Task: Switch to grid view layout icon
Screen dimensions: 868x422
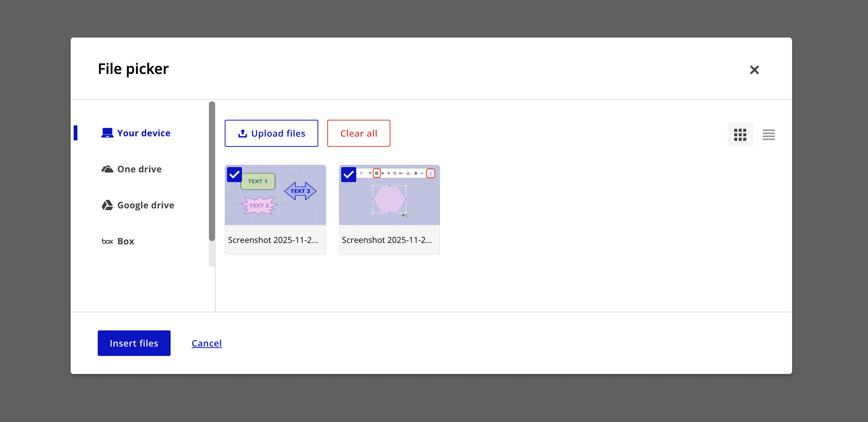Action: [x=740, y=134]
